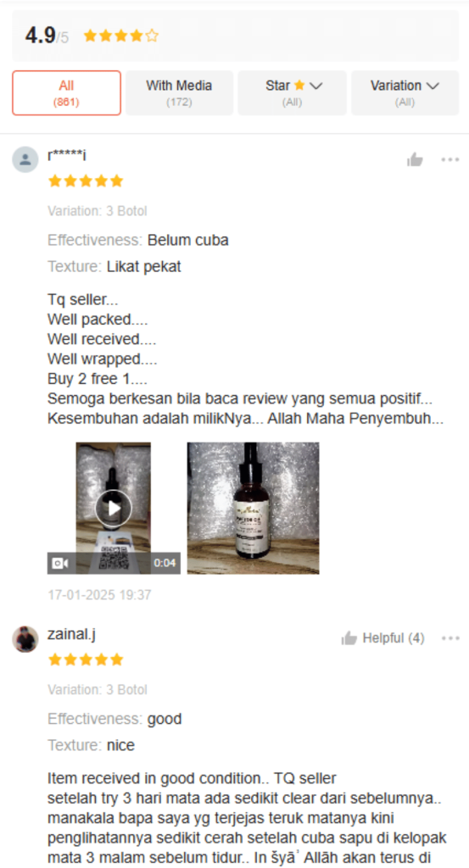
Task: Switch to the With Media (172) tab
Action: point(180,92)
